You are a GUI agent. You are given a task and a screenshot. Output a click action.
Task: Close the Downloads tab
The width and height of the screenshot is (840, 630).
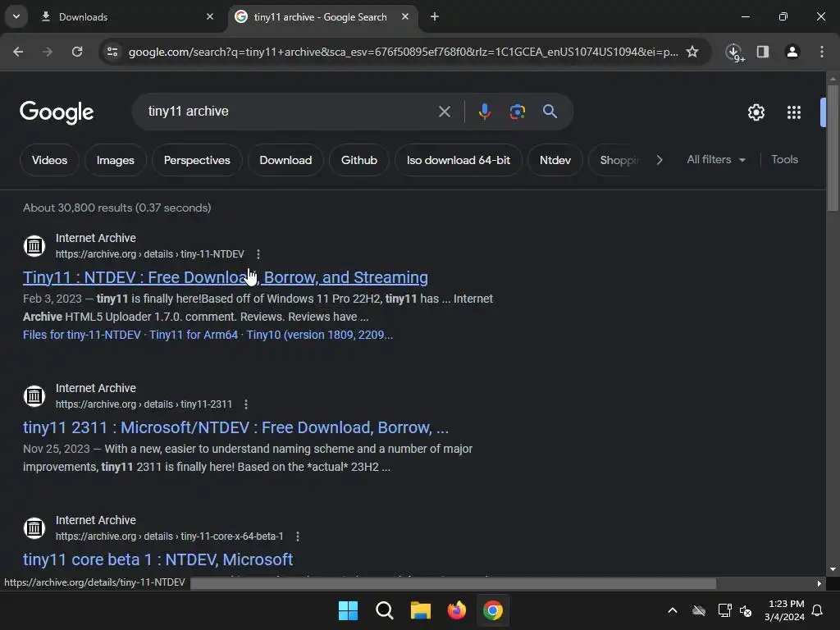[210, 17]
